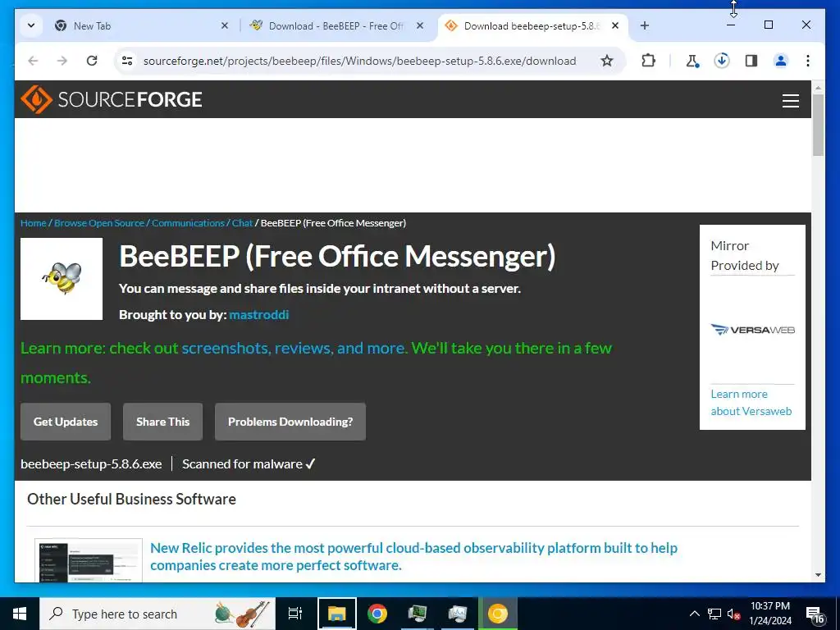Click the SourceForge logo in header
This screenshot has height=630, width=840.
tap(112, 99)
